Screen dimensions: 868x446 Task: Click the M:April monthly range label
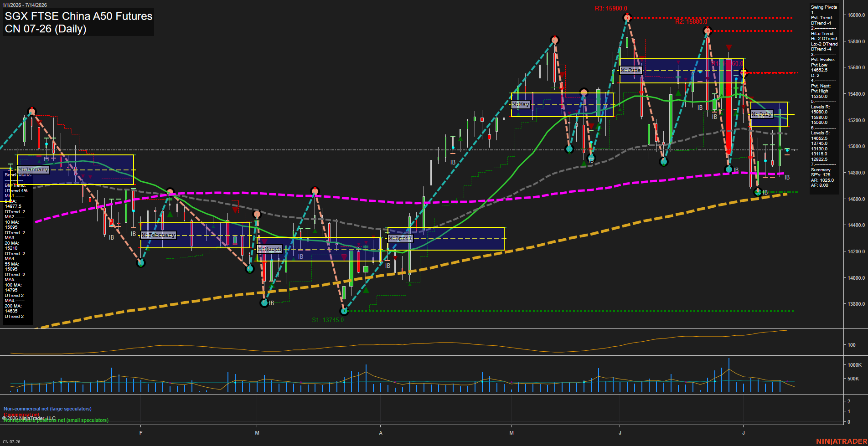(400, 238)
